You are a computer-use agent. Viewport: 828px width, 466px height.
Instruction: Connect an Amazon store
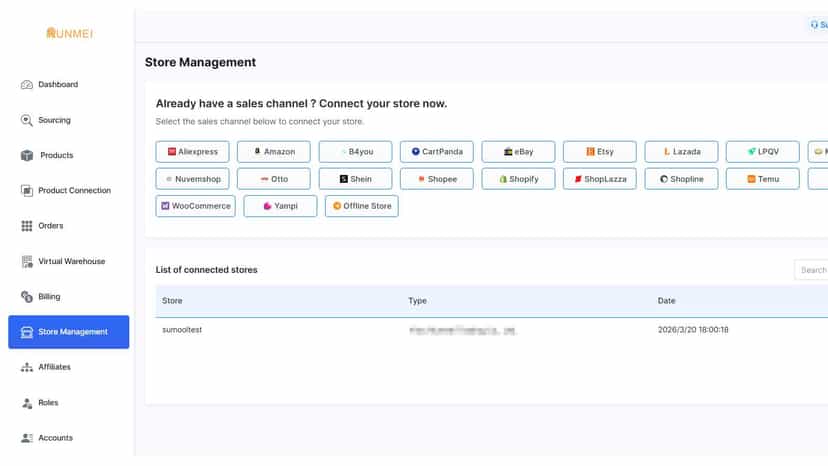274,152
